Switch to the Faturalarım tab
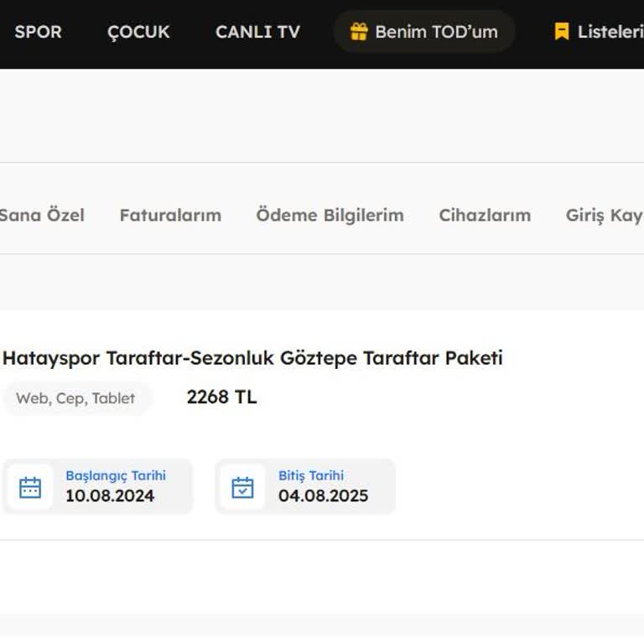 [x=170, y=216]
